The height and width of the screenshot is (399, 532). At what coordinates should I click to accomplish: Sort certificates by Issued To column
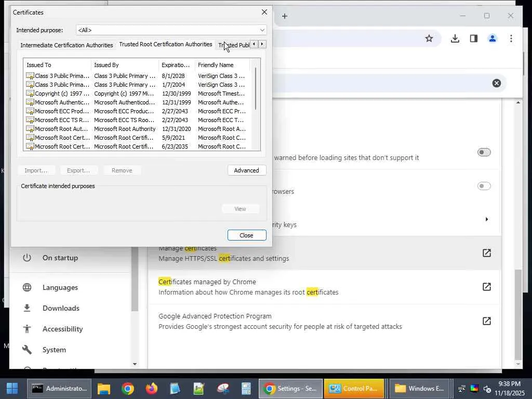point(57,65)
